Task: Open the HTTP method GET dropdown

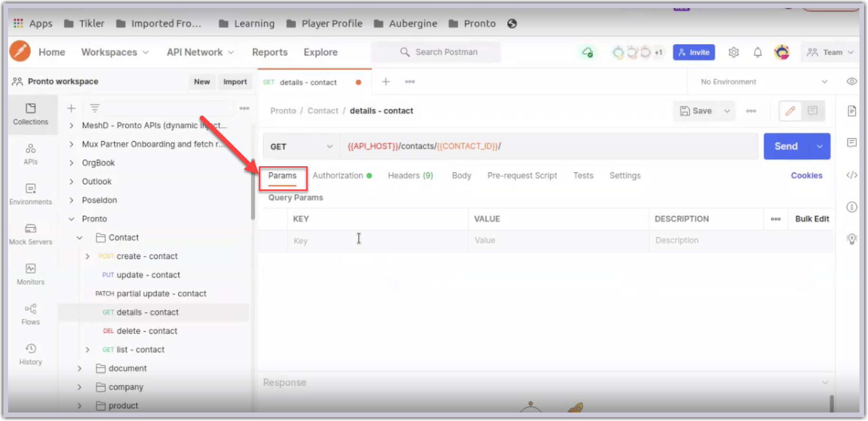Action: click(302, 146)
